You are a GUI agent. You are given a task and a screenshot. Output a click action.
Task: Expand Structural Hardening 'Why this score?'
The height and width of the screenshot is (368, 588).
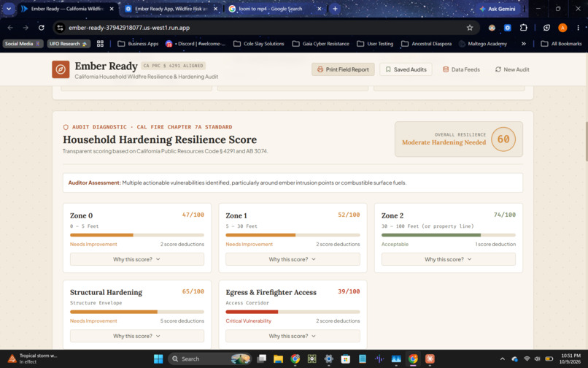137,336
